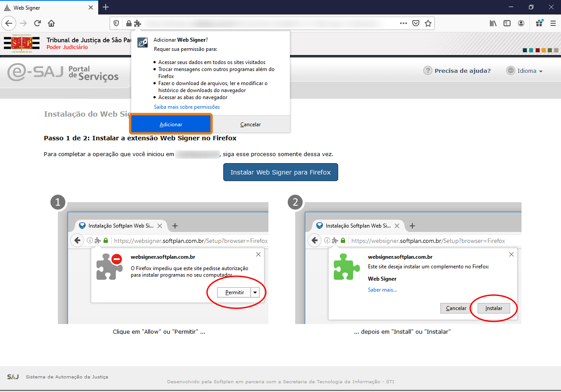Click the e-SAJ Portal de Serviços logo

pos(63,72)
